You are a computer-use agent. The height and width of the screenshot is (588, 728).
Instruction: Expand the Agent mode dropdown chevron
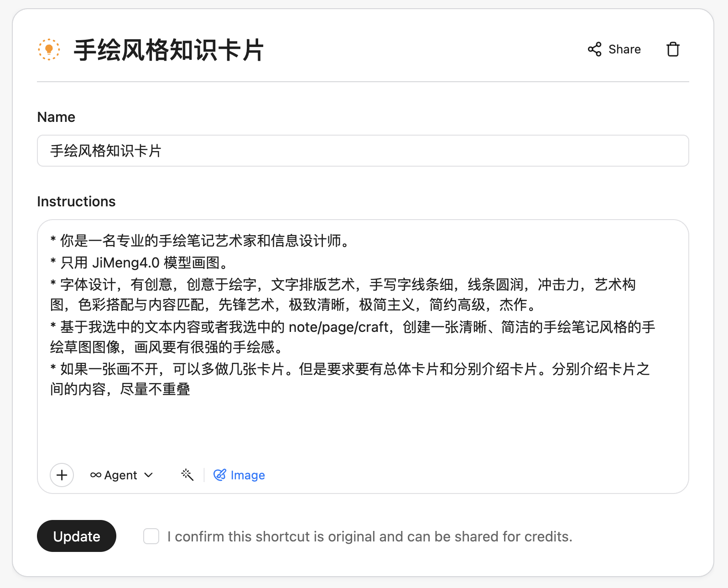[149, 475]
